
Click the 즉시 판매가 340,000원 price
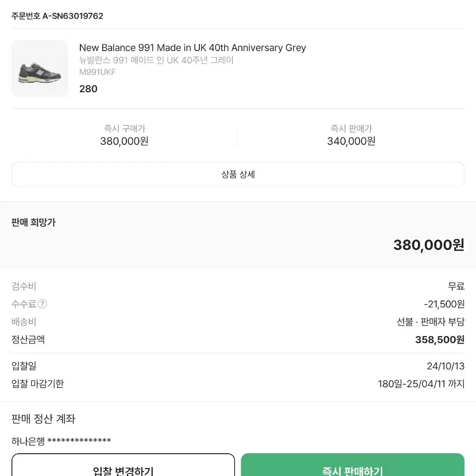[x=351, y=141]
